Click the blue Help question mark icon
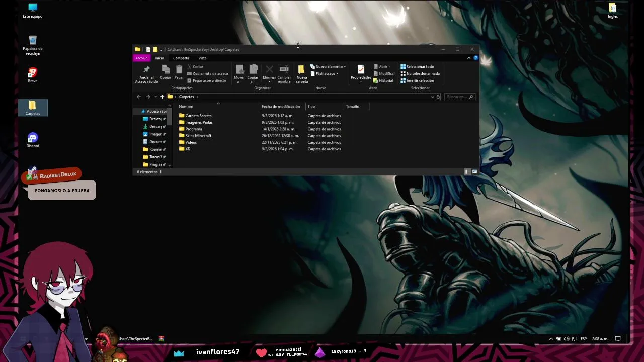644x362 pixels. tap(475, 58)
